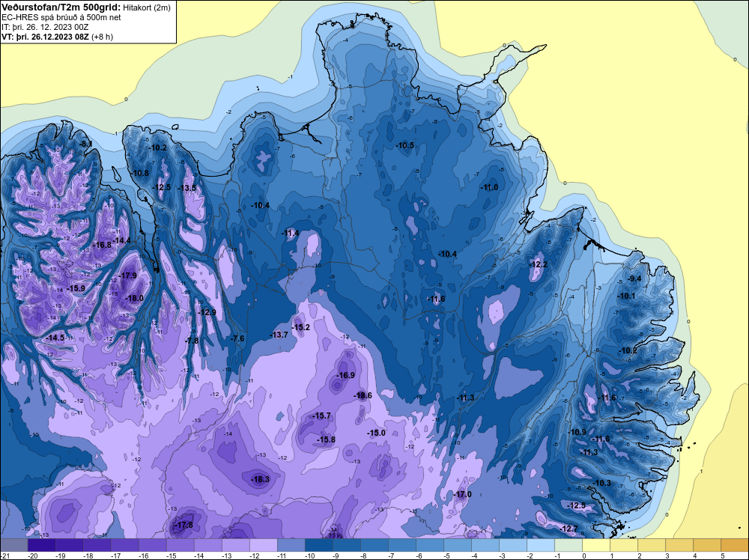Screen dimensions: 749x560
Task: Click the -15.8 temperature label
Action: click(327, 439)
